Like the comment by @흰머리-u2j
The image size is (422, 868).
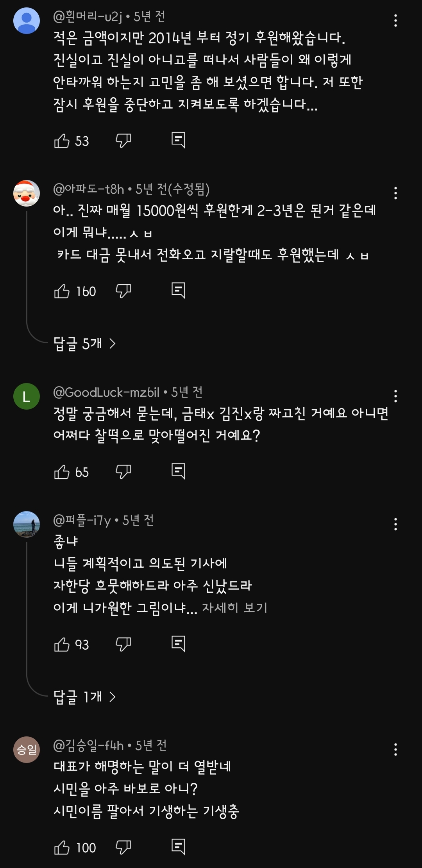(62, 141)
